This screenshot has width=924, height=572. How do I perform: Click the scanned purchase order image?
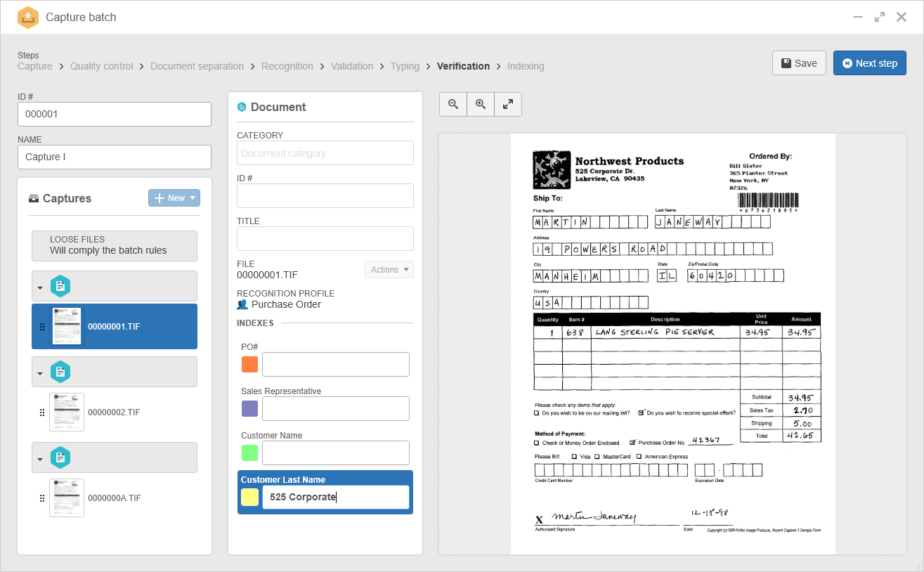coord(672,344)
